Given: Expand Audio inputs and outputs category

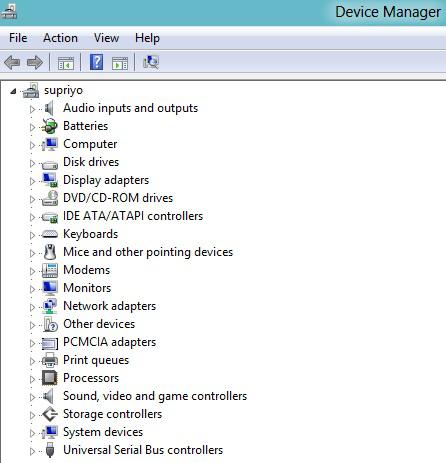Looking at the screenshot, I should [x=32, y=109].
